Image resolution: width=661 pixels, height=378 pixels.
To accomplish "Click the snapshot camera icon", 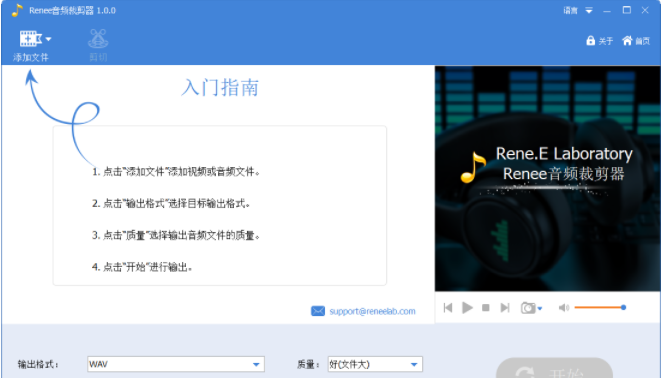I will pos(528,308).
